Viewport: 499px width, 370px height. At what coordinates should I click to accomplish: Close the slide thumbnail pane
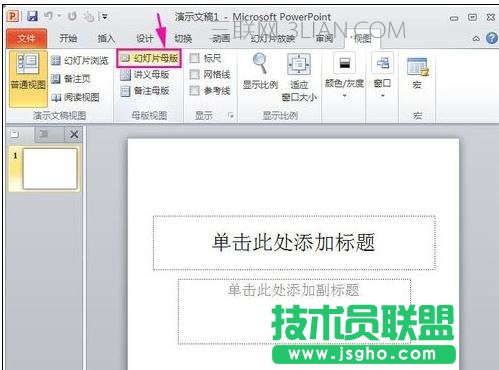tap(74, 135)
